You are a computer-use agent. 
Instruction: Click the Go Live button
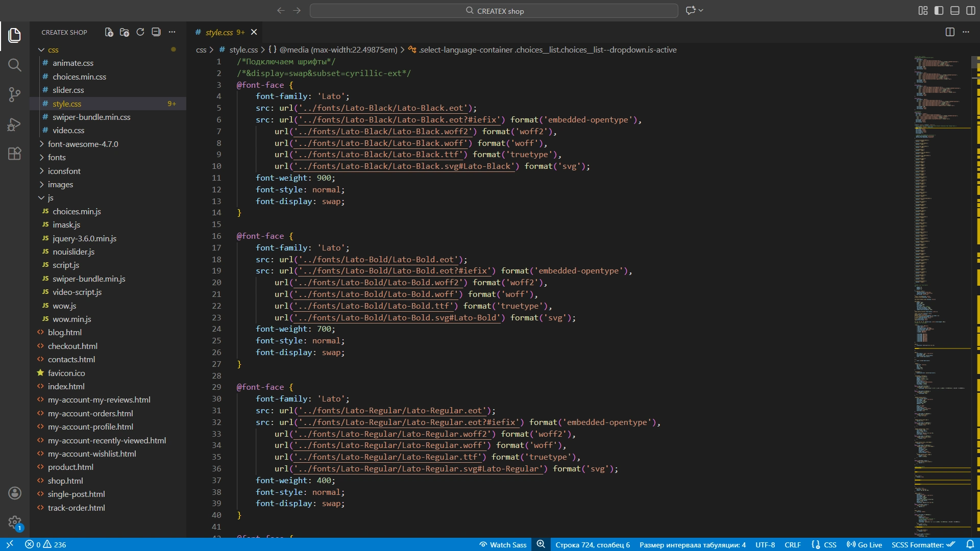click(x=864, y=545)
